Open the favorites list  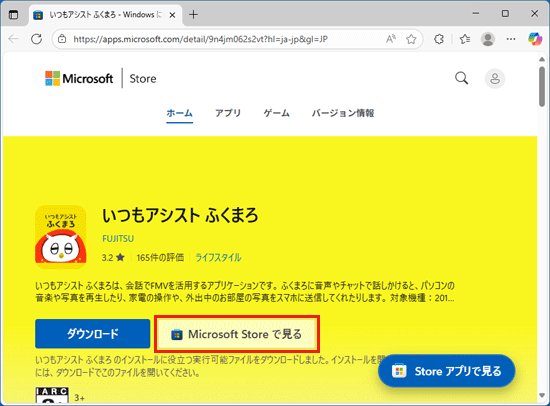(465, 39)
